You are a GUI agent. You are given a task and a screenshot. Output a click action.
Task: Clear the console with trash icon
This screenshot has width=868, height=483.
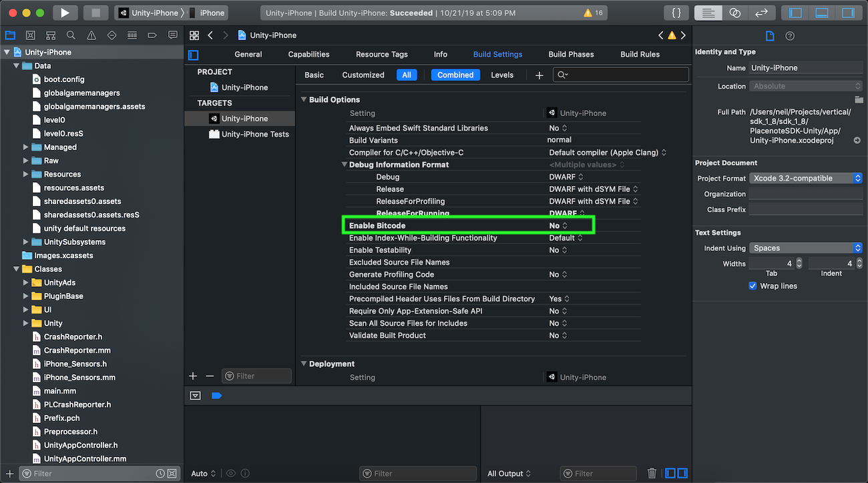[x=652, y=473]
